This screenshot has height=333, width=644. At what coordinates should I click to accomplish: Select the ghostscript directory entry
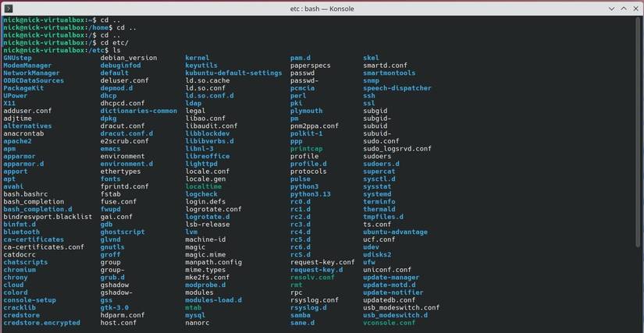click(123, 232)
